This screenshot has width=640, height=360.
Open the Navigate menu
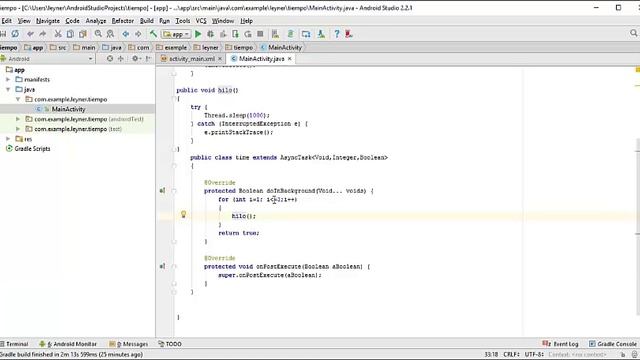(x=48, y=21)
